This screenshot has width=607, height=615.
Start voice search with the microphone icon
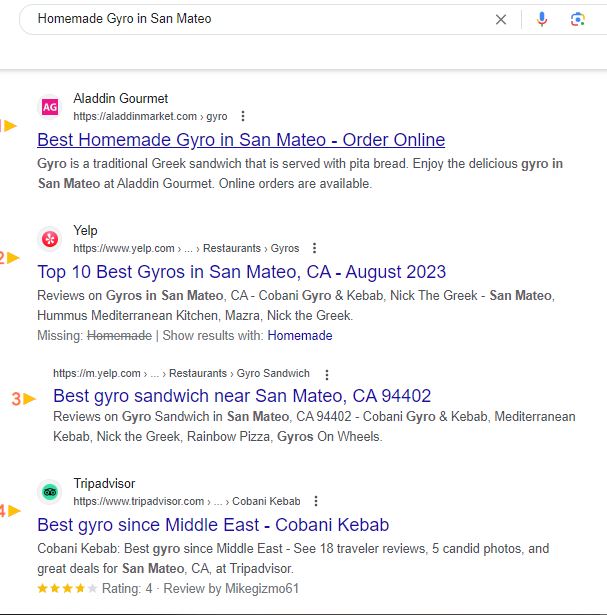542,19
